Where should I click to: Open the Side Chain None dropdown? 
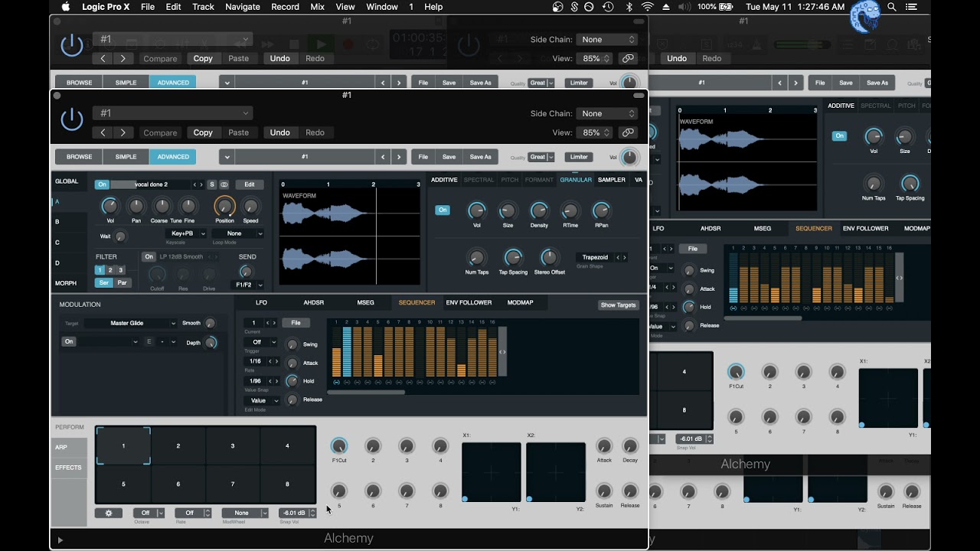tap(607, 113)
